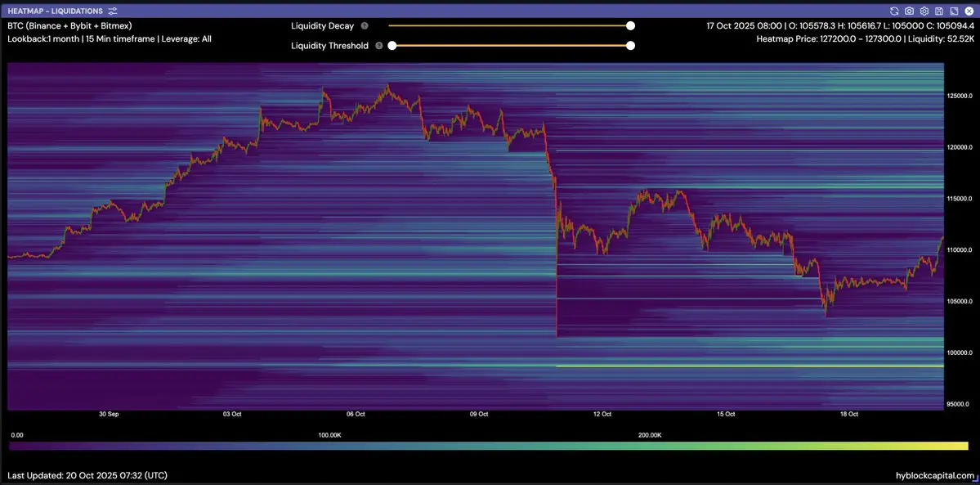Take a chart snapshot with camera icon

(x=910, y=11)
